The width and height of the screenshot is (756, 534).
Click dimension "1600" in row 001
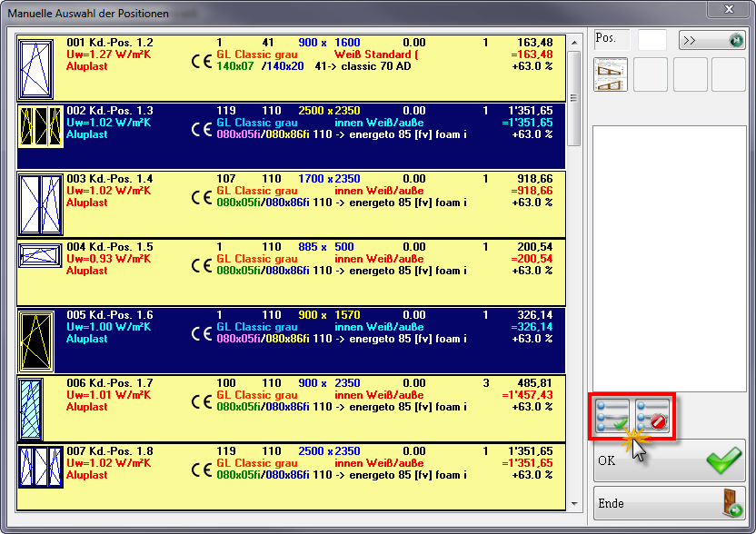(348, 43)
